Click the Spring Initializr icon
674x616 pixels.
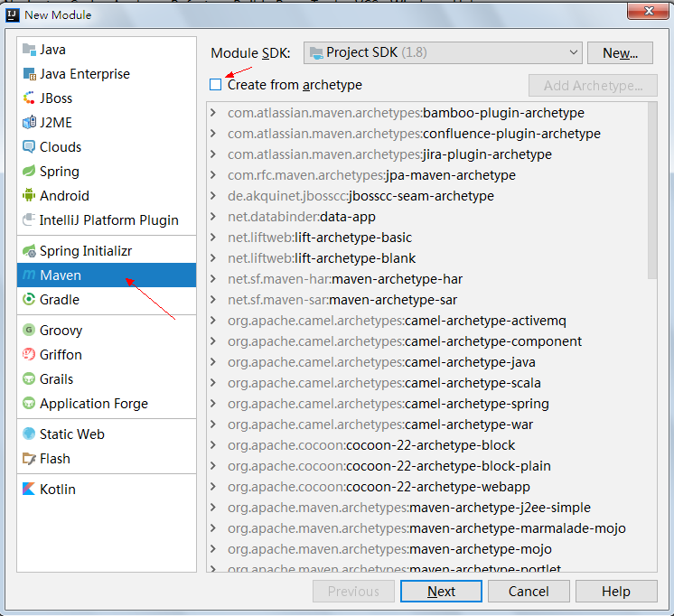tap(29, 250)
